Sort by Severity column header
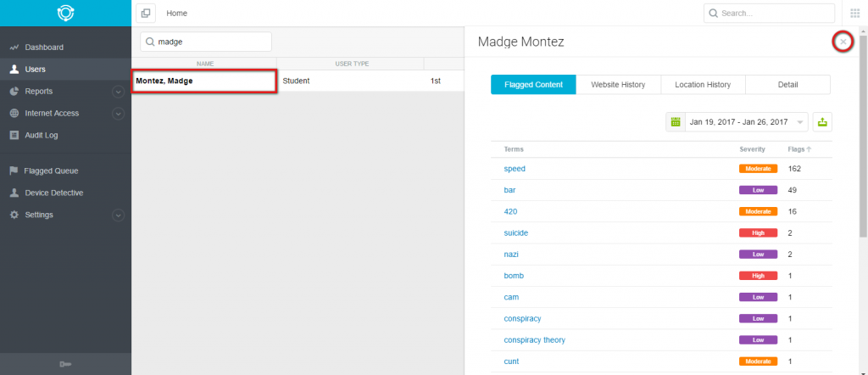 [x=753, y=149]
